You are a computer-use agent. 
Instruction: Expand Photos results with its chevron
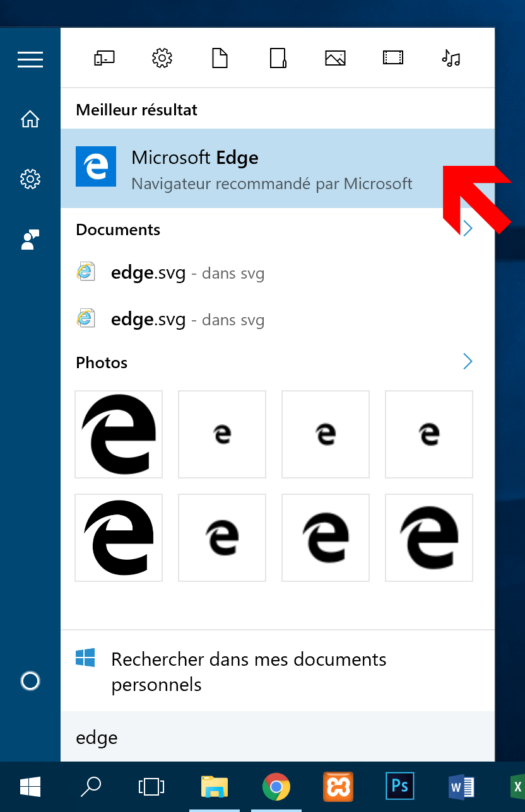[x=468, y=361]
